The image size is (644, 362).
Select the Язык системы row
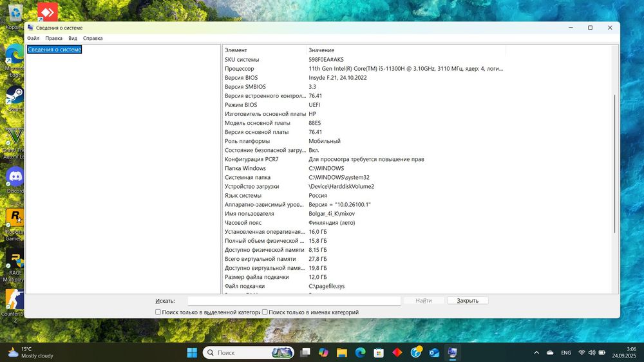coord(365,196)
